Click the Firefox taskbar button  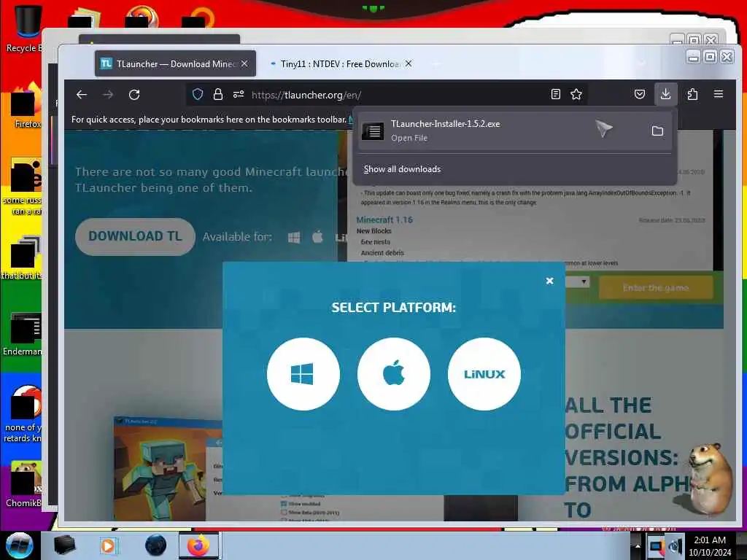(x=198, y=545)
